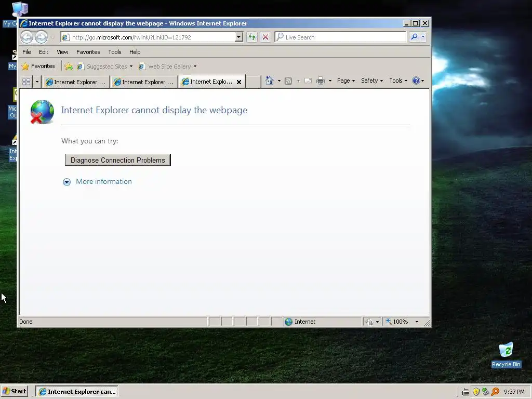Click the red X Stop button
The image size is (532, 399).
pyautogui.click(x=265, y=37)
